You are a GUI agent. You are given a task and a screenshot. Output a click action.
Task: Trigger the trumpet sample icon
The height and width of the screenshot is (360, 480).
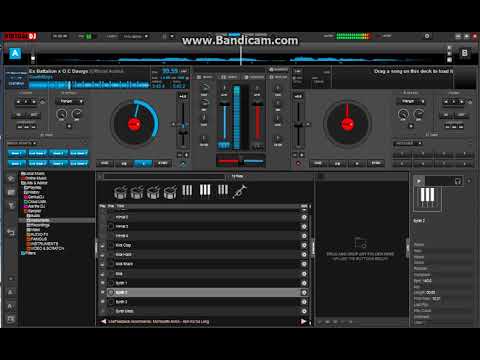239,192
